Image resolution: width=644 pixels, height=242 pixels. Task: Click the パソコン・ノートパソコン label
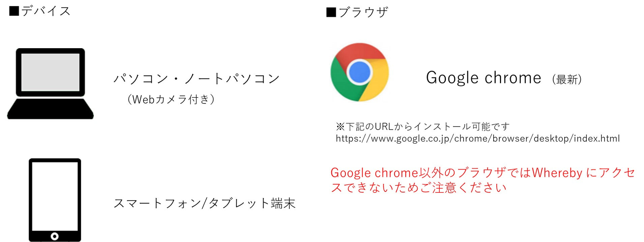coord(197,79)
